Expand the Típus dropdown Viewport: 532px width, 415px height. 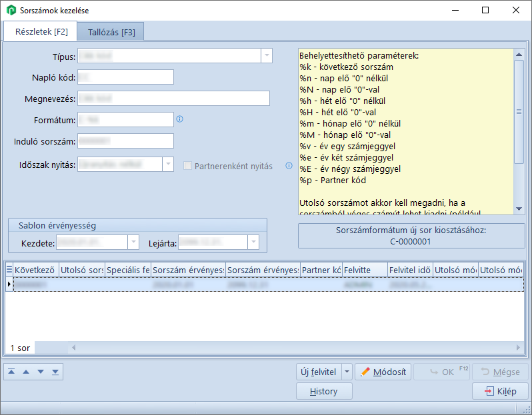[266, 56]
